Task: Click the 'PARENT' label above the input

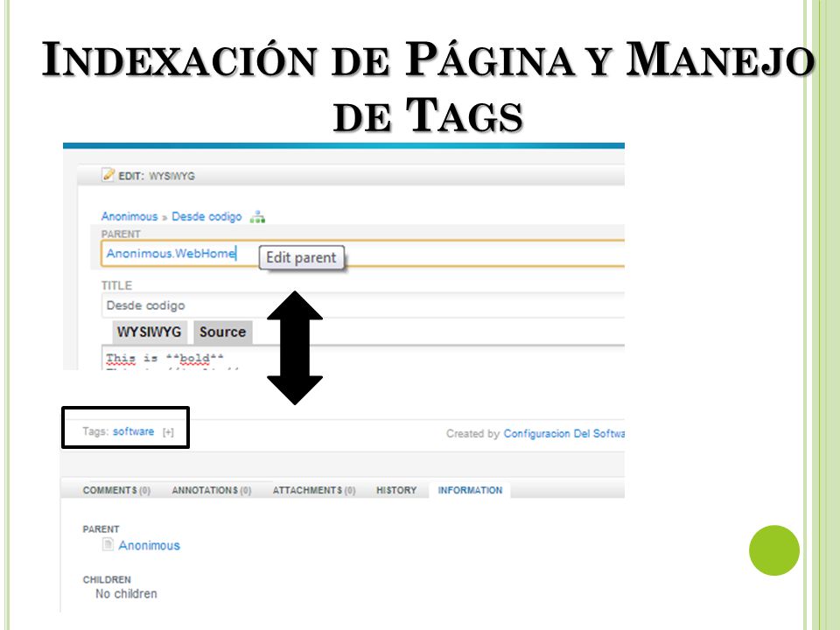Action: 121,234
